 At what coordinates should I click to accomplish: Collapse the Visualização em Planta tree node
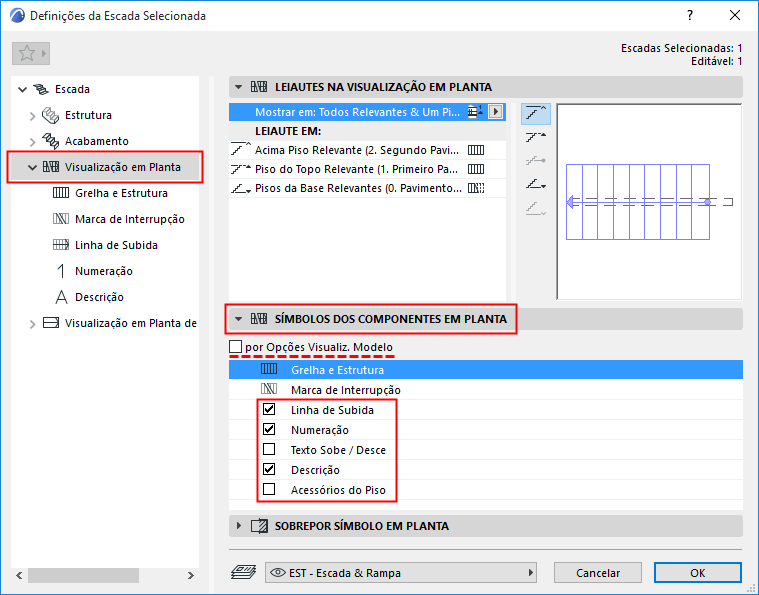point(32,168)
